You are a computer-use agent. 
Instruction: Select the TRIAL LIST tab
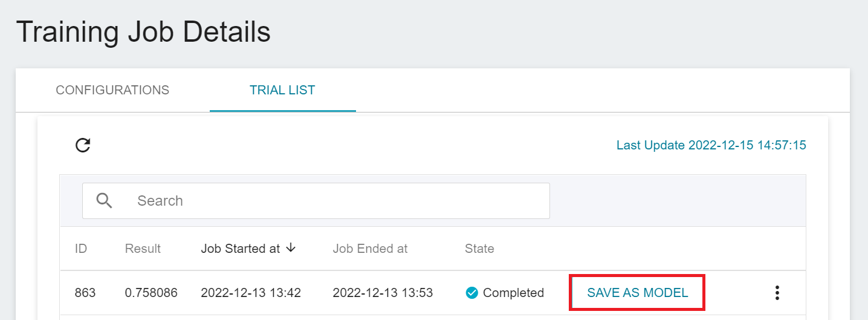click(x=282, y=90)
